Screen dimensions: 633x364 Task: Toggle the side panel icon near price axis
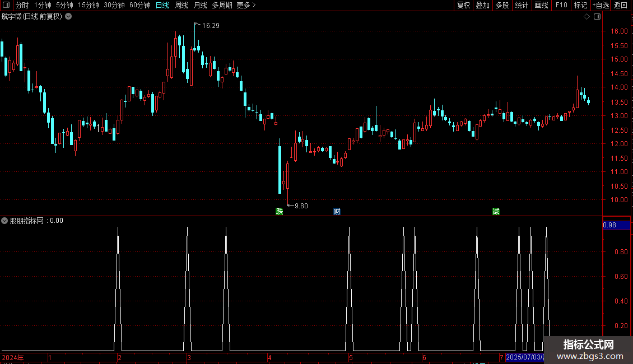[597, 17]
